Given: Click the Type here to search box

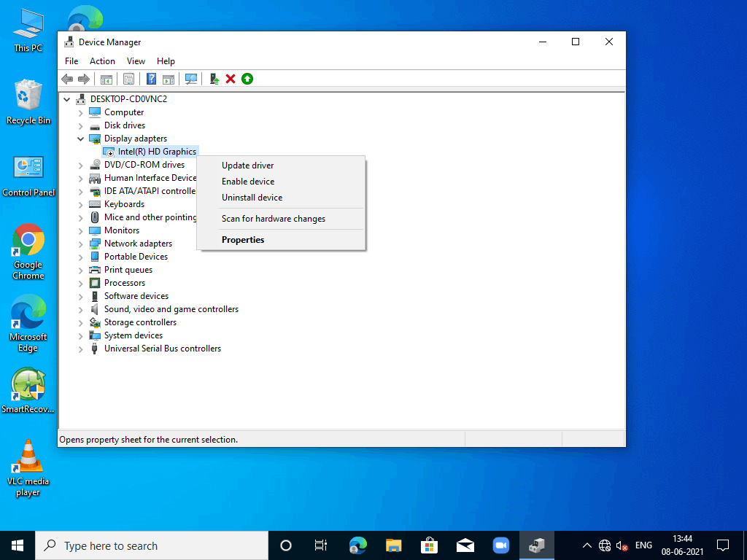Looking at the screenshot, I should coord(153,545).
